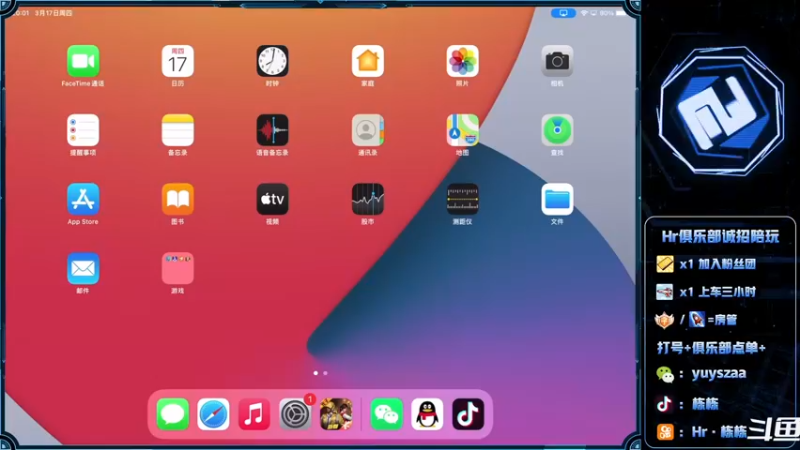The height and width of the screenshot is (450, 800).
Task: Click the '打号+俱乐部点单+' text
Action: [x=711, y=348]
